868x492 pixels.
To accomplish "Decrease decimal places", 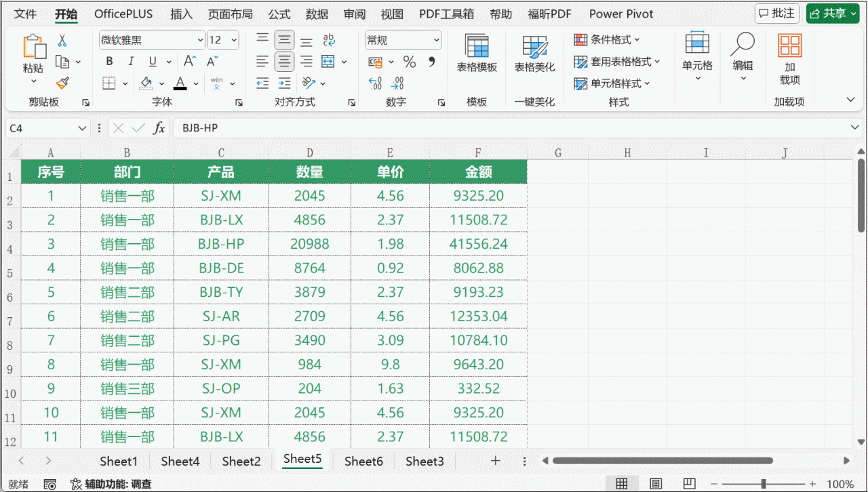I will [398, 83].
